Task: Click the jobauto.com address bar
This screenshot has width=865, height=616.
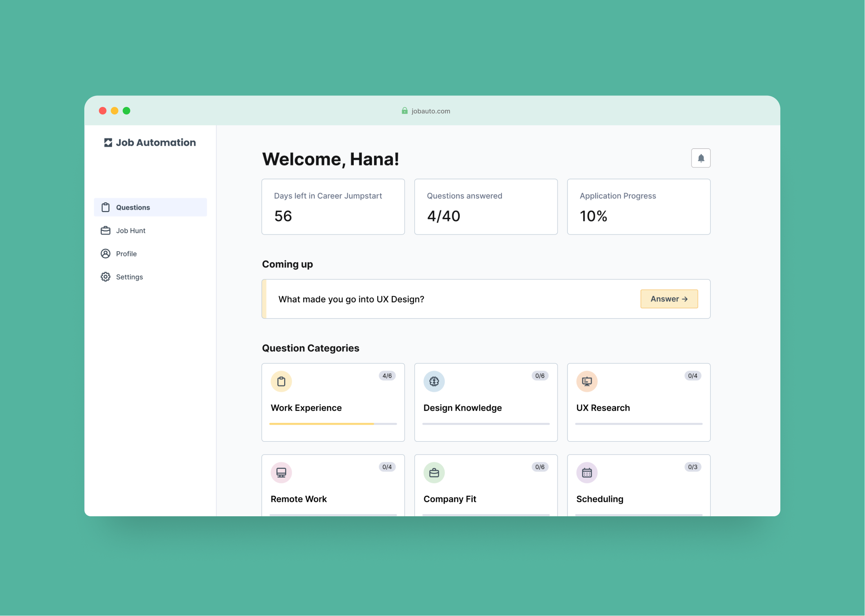Action: (431, 111)
